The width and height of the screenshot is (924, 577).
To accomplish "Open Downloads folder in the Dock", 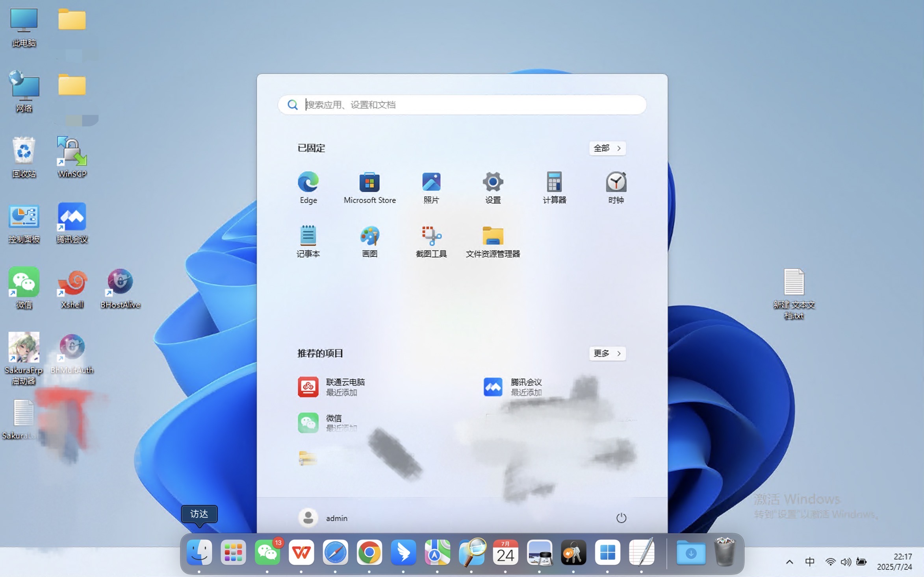I will tap(691, 552).
